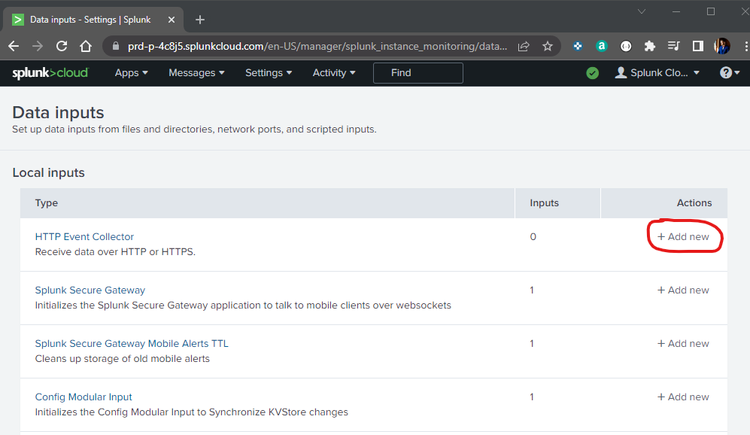Open the Splunk Secure Gateway Mobile Alerts TTL link
Image resolution: width=750 pixels, height=435 pixels.
[131, 344]
